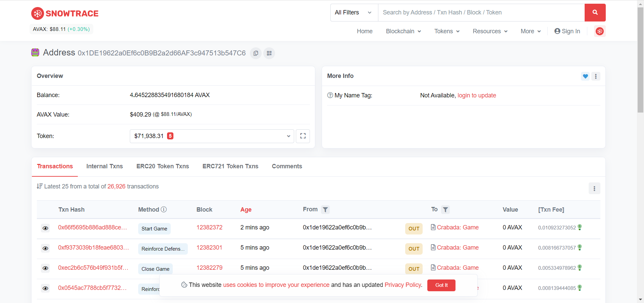The height and width of the screenshot is (303, 644).
Task: Open More Info options menu dots
Action: (x=596, y=76)
